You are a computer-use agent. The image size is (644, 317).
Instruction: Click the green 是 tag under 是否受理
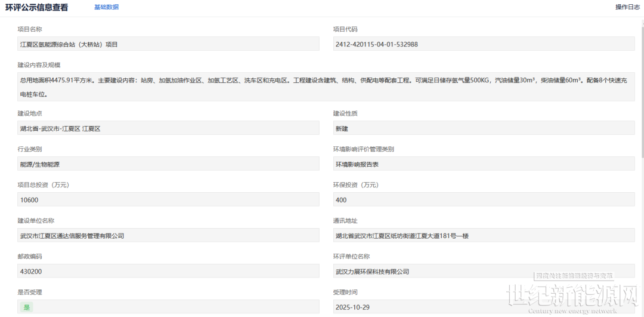coord(26,307)
